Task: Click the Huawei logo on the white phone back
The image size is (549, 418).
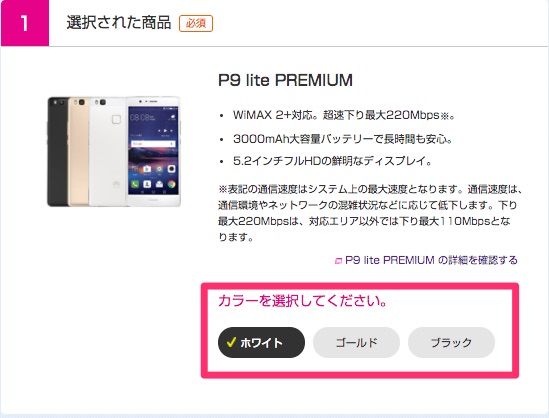Action: coord(116,184)
